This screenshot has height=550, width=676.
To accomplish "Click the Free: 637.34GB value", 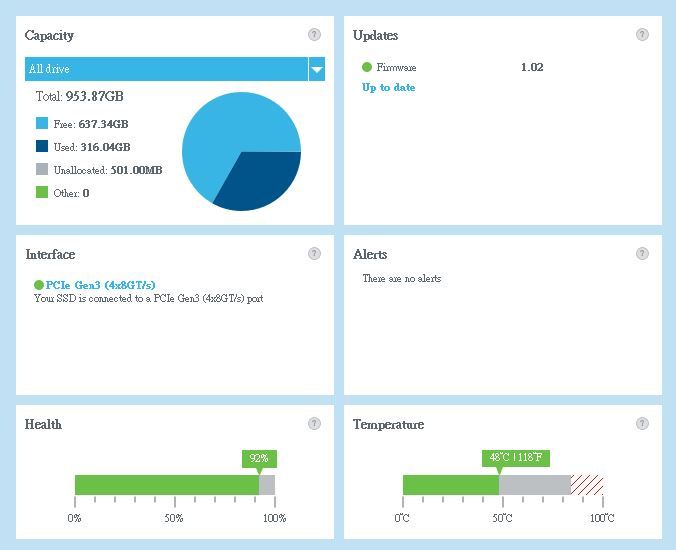I will (103, 124).
